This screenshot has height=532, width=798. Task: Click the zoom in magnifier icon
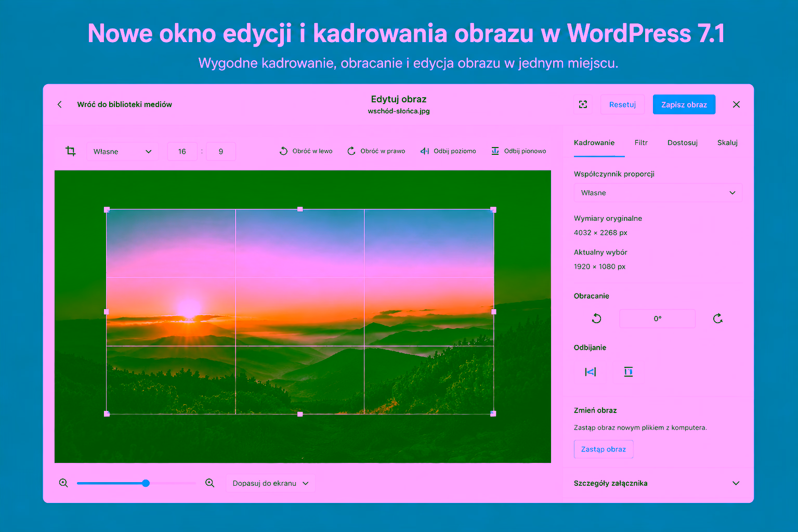click(210, 483)
